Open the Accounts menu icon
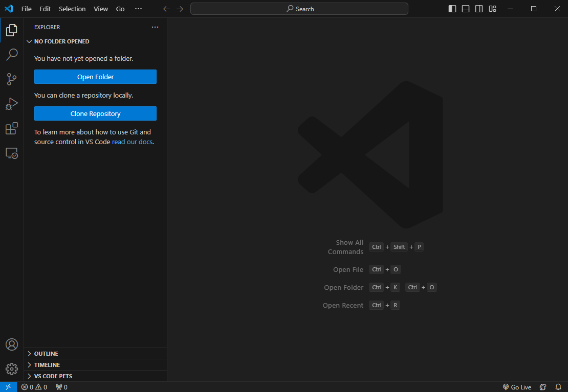 pos(12,344)
